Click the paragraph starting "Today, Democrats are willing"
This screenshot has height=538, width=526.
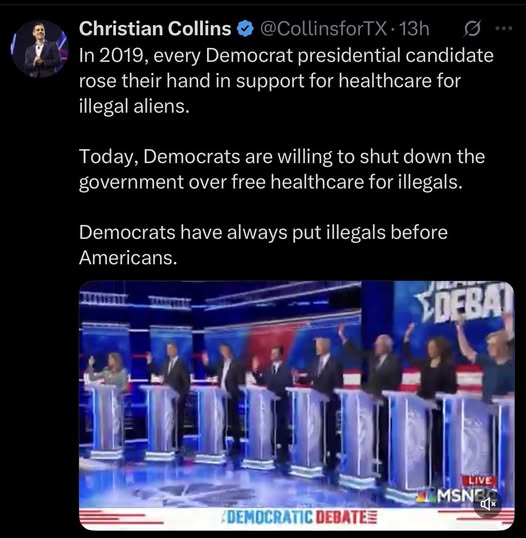click(x=282, y=169)
